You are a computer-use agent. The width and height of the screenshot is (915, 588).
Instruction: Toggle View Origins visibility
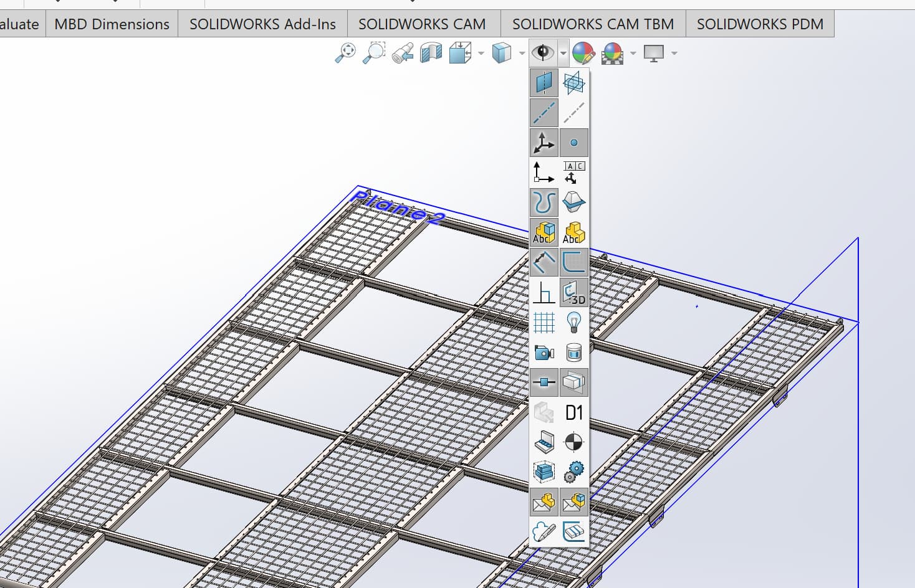click(x=544, y=143)
